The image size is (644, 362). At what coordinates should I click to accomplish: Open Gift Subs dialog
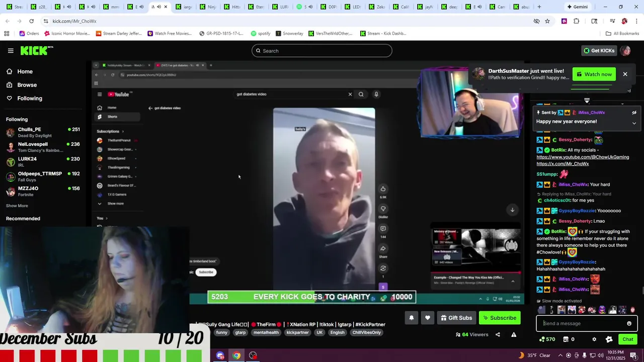pos(456,318)
